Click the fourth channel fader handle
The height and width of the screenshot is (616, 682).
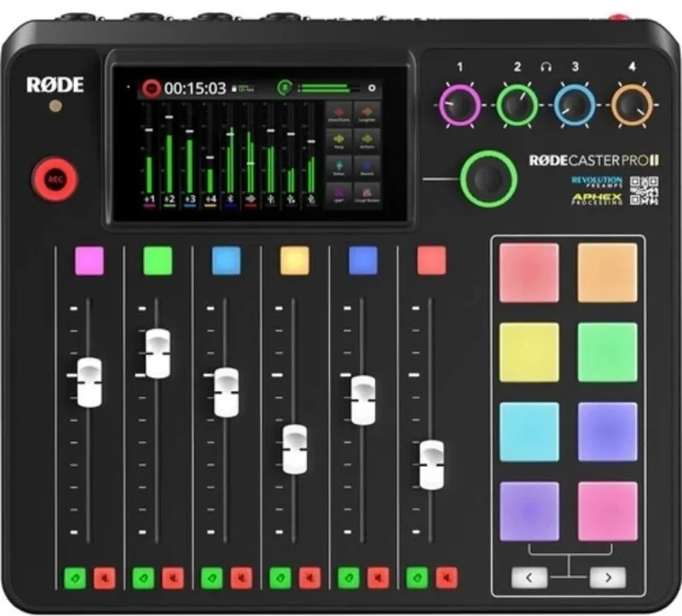[x=294, y=449]
